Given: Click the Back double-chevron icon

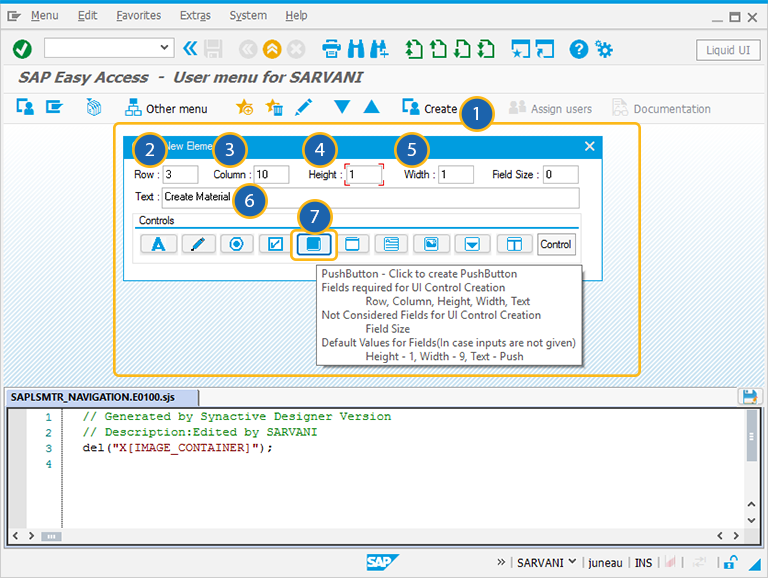Looking at the screenshot, I should coord(190,48).
